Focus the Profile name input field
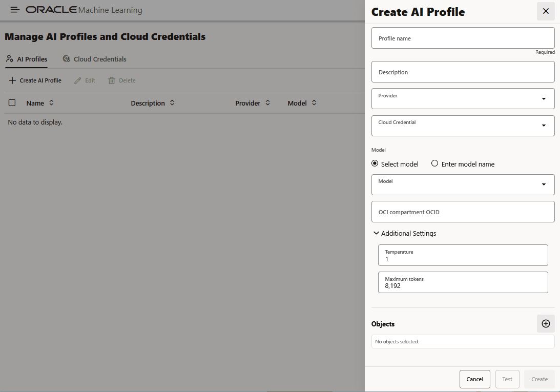 point(463,38)
